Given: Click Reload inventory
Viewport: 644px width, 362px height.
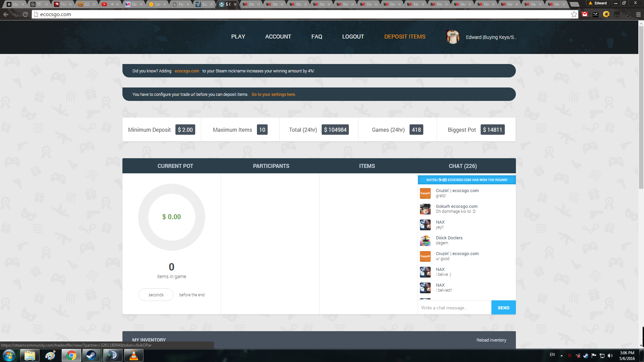Looking at the screenshot, I should coord(491,340).
